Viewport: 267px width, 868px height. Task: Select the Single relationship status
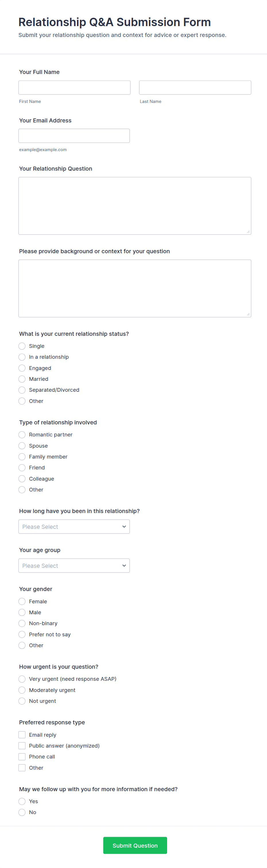22,346
